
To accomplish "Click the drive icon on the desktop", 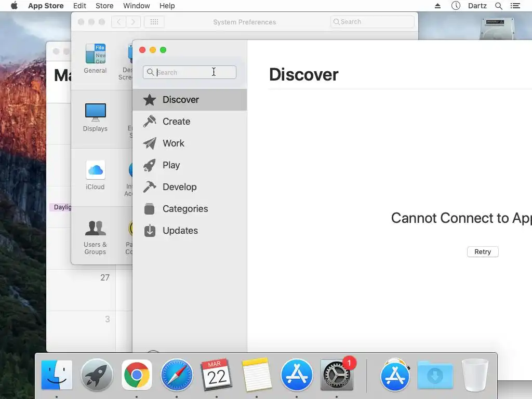I will tap(497, 29).
